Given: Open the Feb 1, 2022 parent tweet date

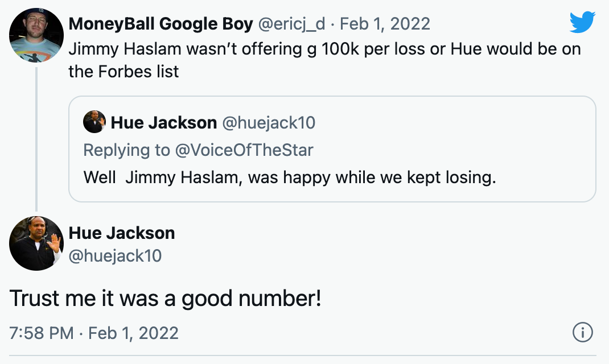Looking at the screenshot, I should [385, 24].
